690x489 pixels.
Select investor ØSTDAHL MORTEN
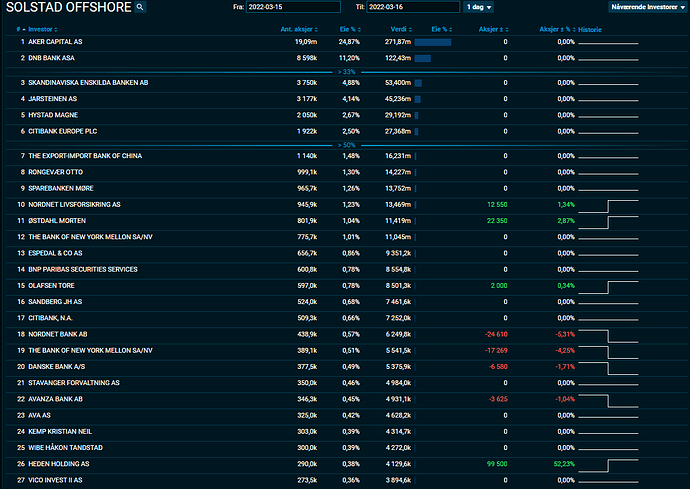(57, 221)
